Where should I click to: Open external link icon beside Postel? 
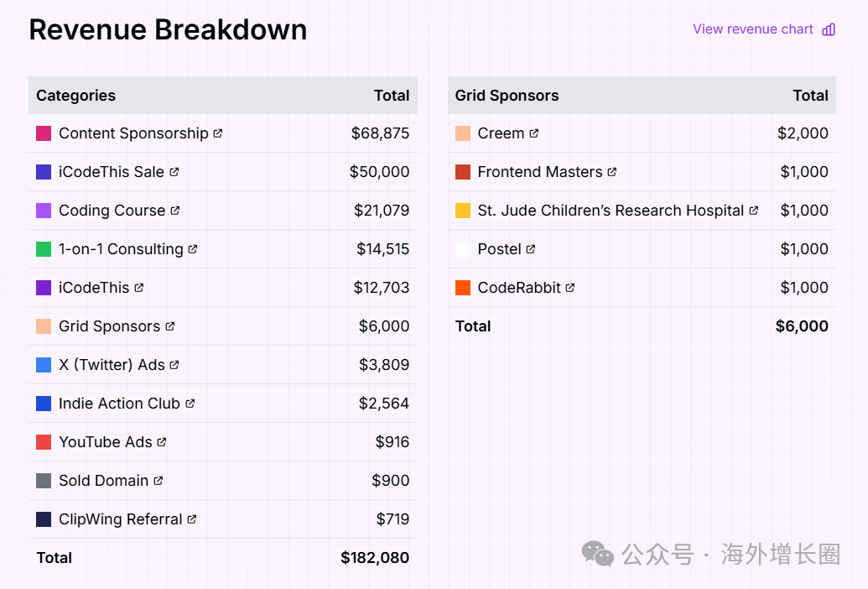[x=531, y=249]
